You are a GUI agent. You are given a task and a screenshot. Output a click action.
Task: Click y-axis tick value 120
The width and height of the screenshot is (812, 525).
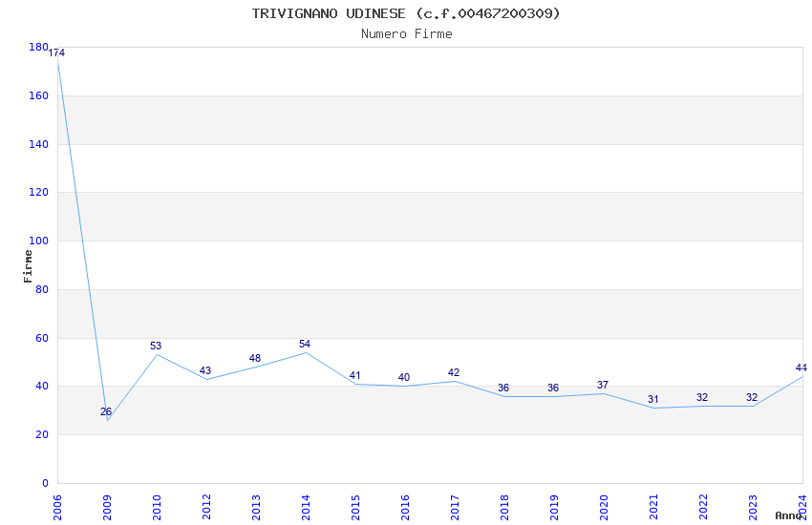(39, 192)
